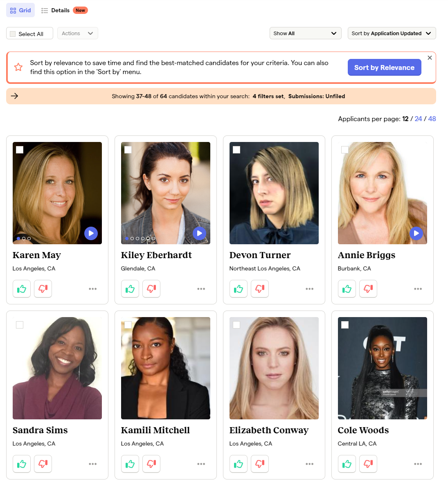Open more options for Devon Turner
The width and height of the screenshot is (448, 484).
(309, 289)
